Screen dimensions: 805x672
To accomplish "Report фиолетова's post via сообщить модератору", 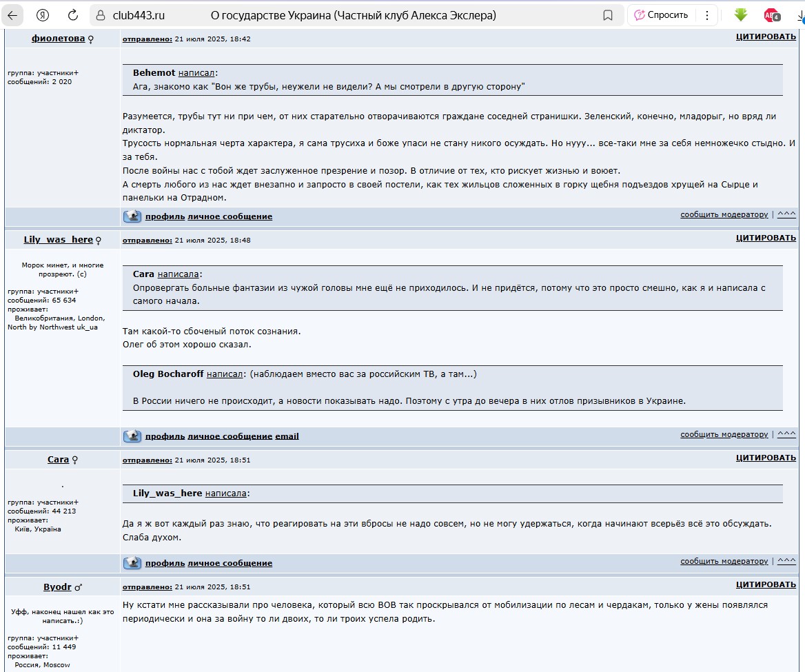I will (x=724, y=214).
